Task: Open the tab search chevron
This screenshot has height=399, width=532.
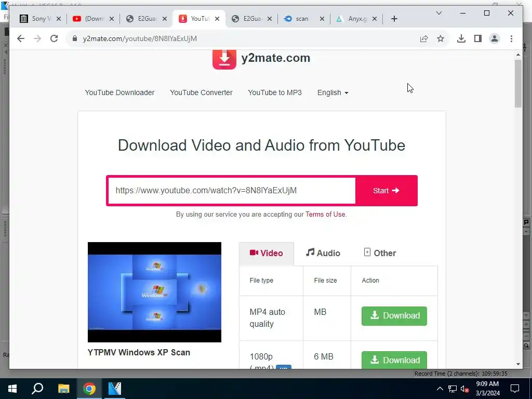Action: coord(438,13)
